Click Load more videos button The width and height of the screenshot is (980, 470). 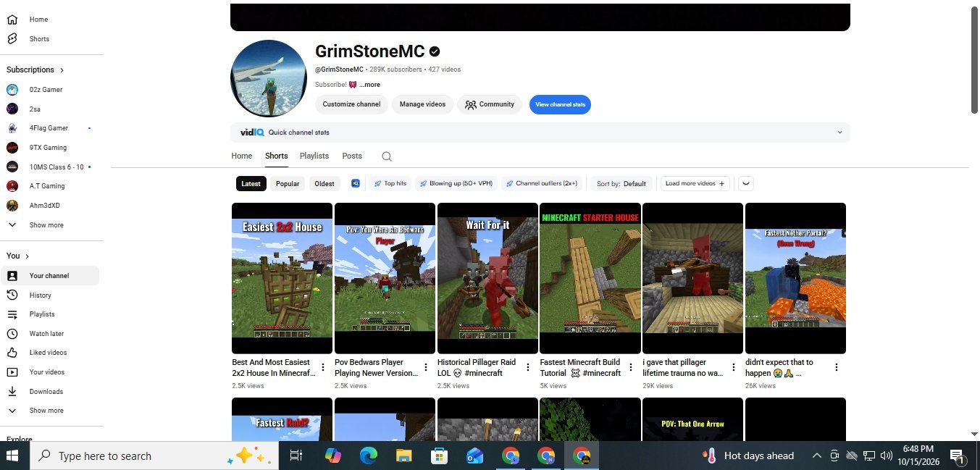pos(695,184)
